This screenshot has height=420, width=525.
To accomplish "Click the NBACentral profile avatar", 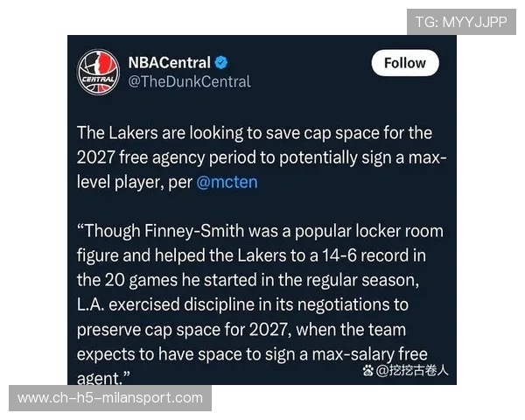I will point(98,72).
